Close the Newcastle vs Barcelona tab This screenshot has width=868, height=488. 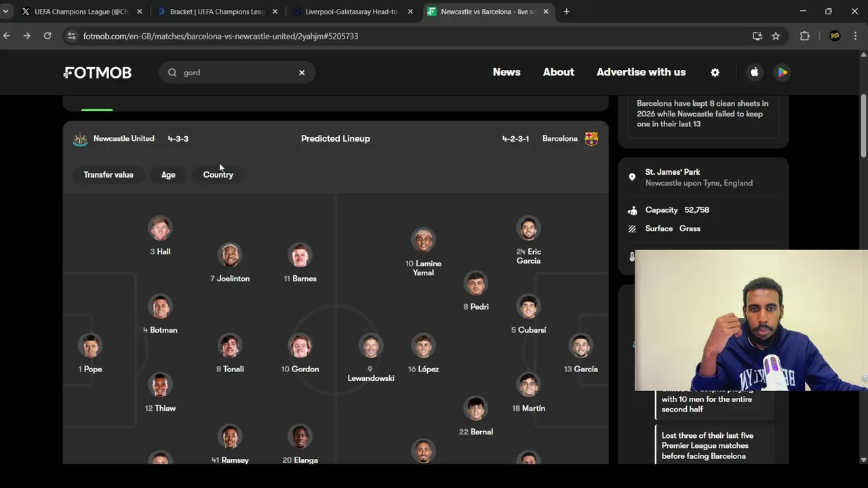[546, 12]
